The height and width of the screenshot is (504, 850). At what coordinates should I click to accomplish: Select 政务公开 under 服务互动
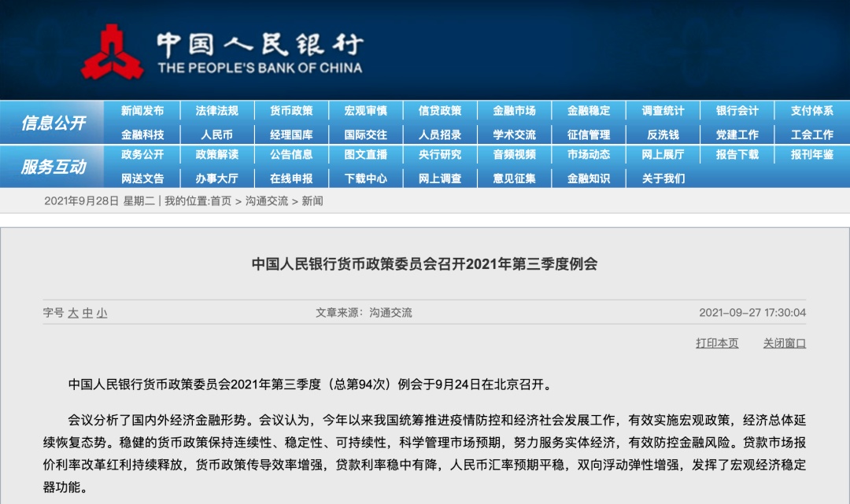click(142, 155)
